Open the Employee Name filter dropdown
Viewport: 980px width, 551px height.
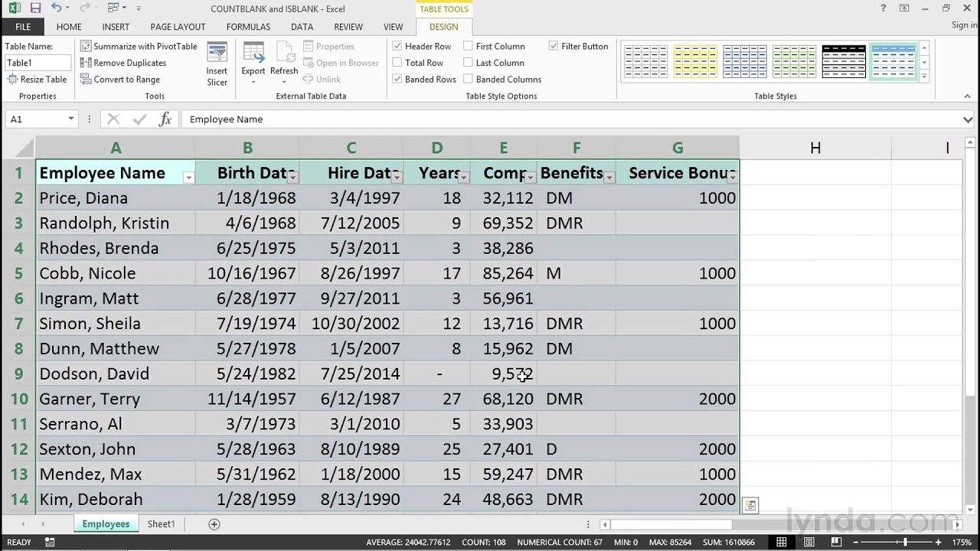point(188,177)
